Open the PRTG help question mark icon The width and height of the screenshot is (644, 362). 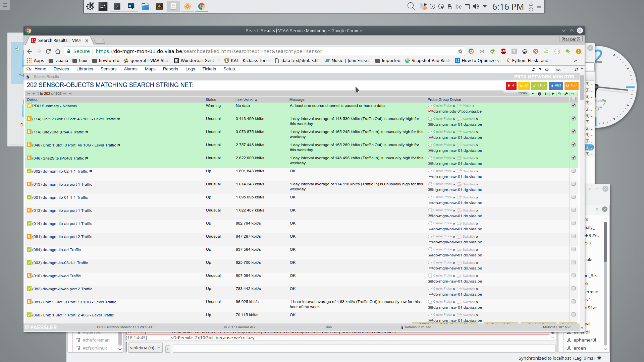[x=540, y=70]
